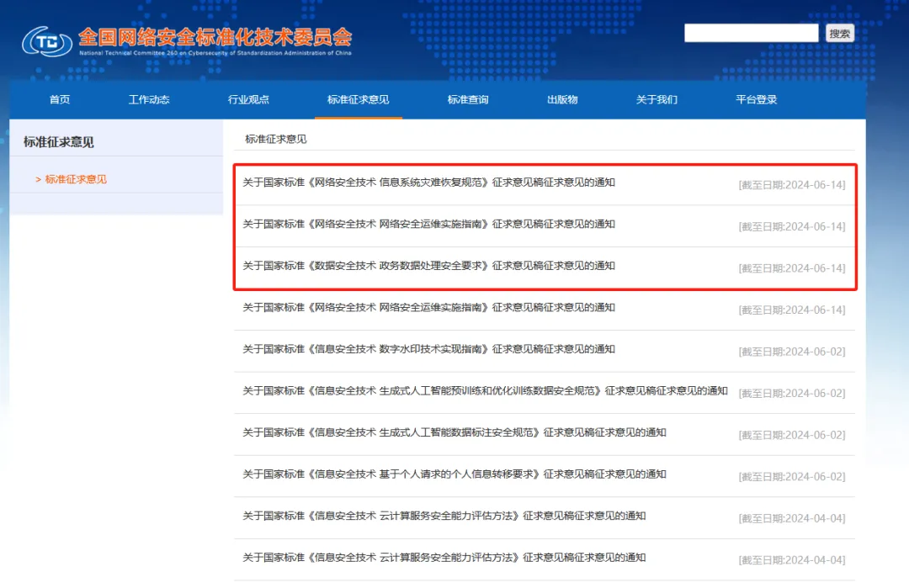Open the 信息系统灾难恢复规范 notice link
The width and height of the screenshot is (909, 588).
tap(428, 183)
